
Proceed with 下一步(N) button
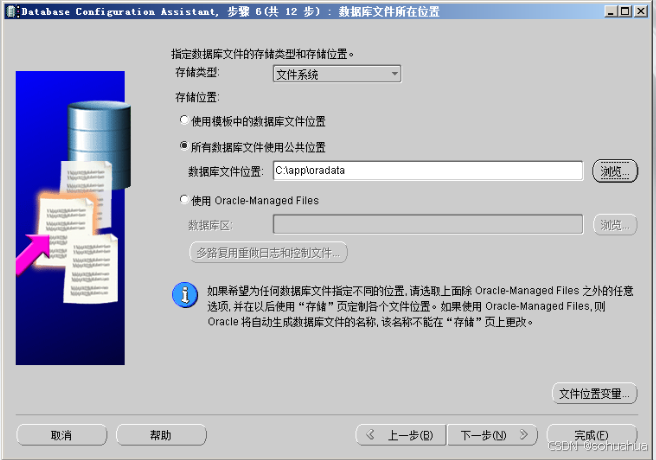[x=492, y=435]
